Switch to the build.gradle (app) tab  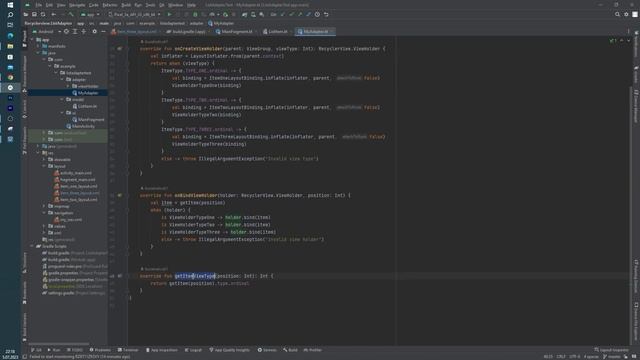point(187,31)
